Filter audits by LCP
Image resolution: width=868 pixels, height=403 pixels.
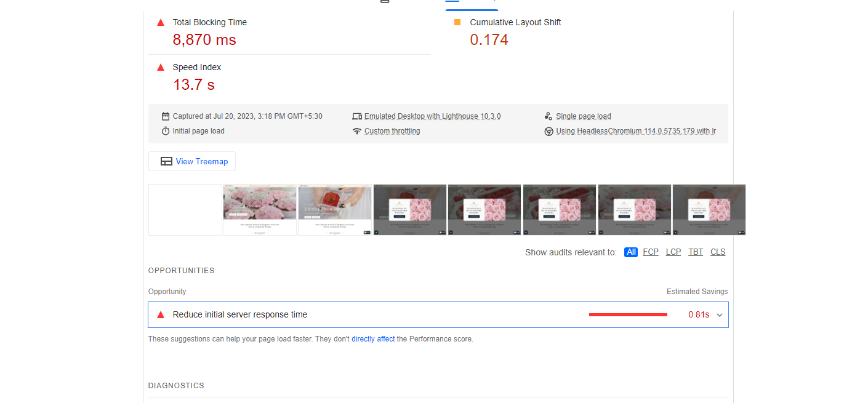click(673, 252)
